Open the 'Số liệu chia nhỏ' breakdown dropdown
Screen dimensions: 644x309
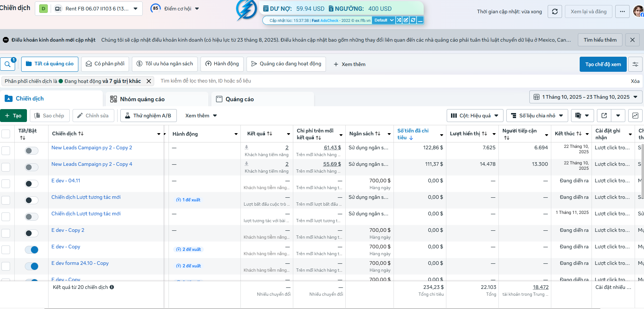tap(537, 116)
